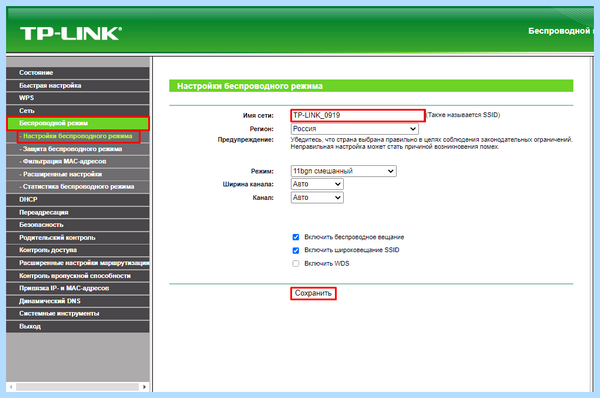This screenshot has height=398, width=600.
Task: Click the Имя сети input field
Action: (358, 115)
